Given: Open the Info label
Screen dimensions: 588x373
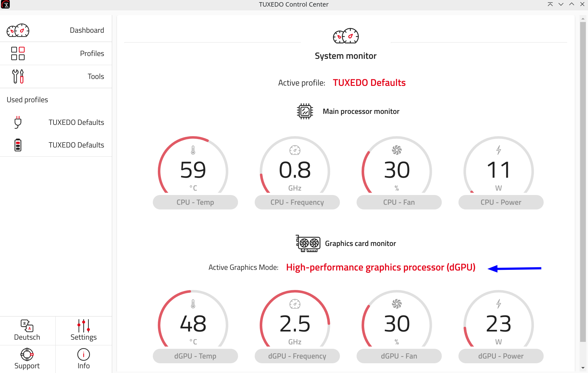Looking at the screenshot, I should [84, 366].
